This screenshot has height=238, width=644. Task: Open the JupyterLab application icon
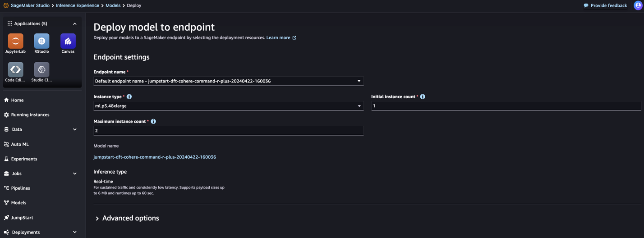[15, 41]
